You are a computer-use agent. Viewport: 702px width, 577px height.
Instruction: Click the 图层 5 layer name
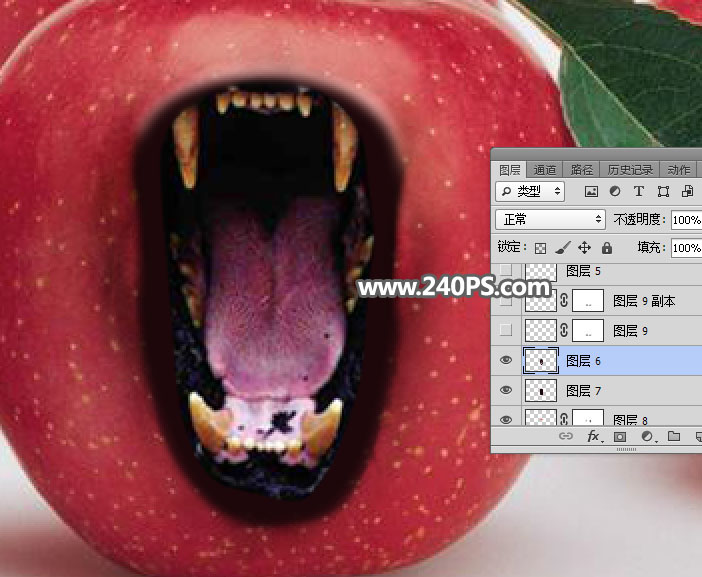point(583,271)
